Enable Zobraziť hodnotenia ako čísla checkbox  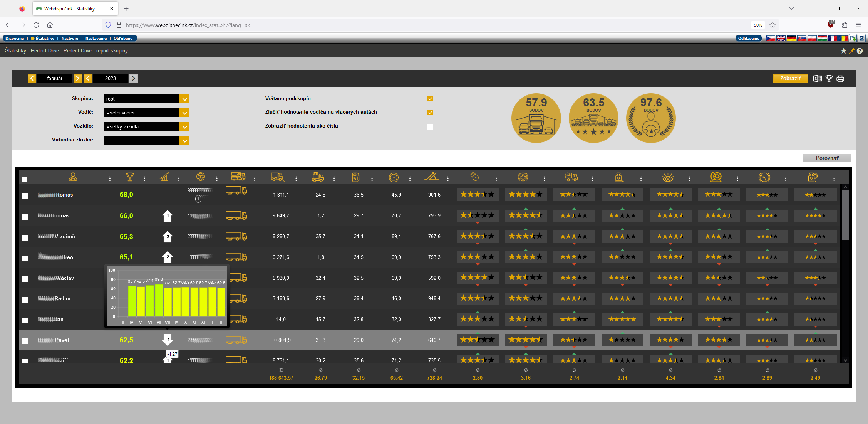click(430, 127)
